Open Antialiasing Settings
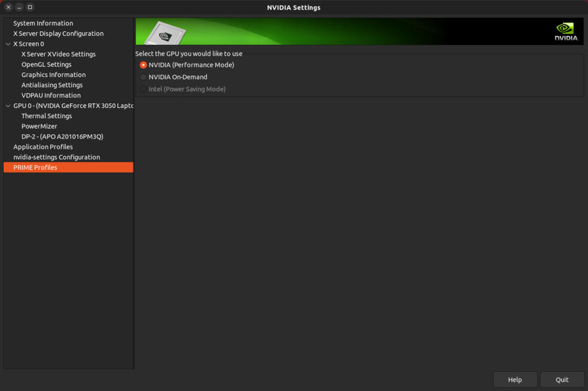The height and width of the screenshot is (391, 588). coord(52,85)
